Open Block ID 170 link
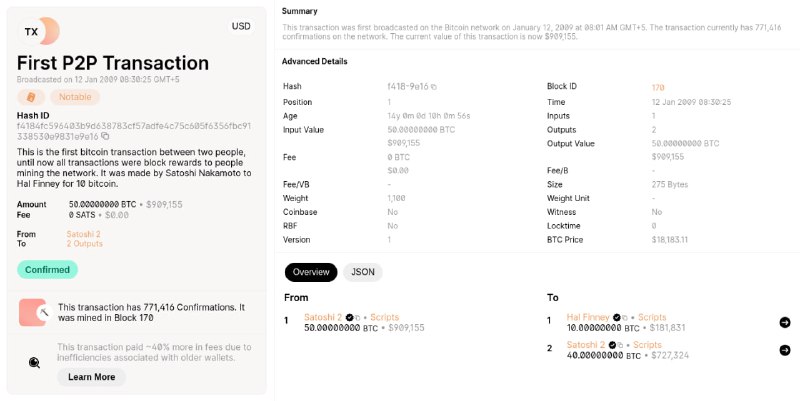 click(x=658, y=87)
